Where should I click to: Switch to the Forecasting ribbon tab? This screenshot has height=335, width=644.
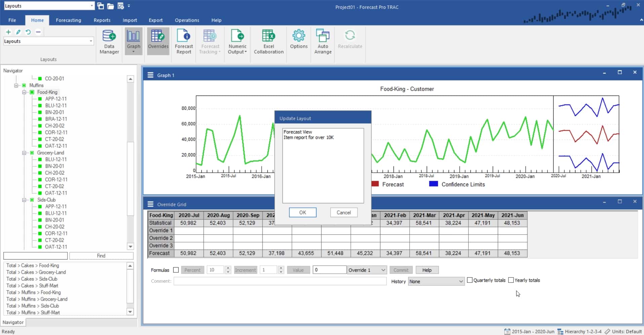(x=68, y=20)
